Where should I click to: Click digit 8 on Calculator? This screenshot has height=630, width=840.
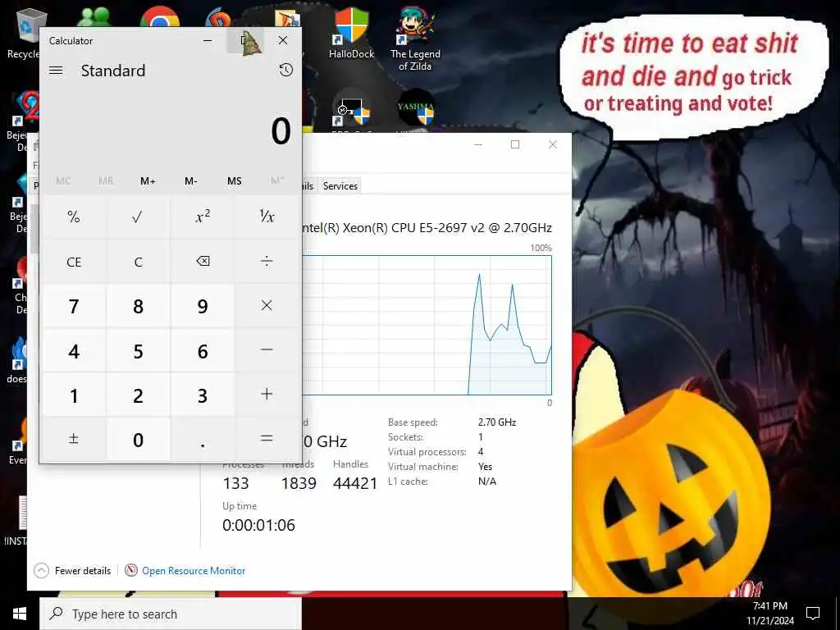pyautogui.click(x=138, y=306)
